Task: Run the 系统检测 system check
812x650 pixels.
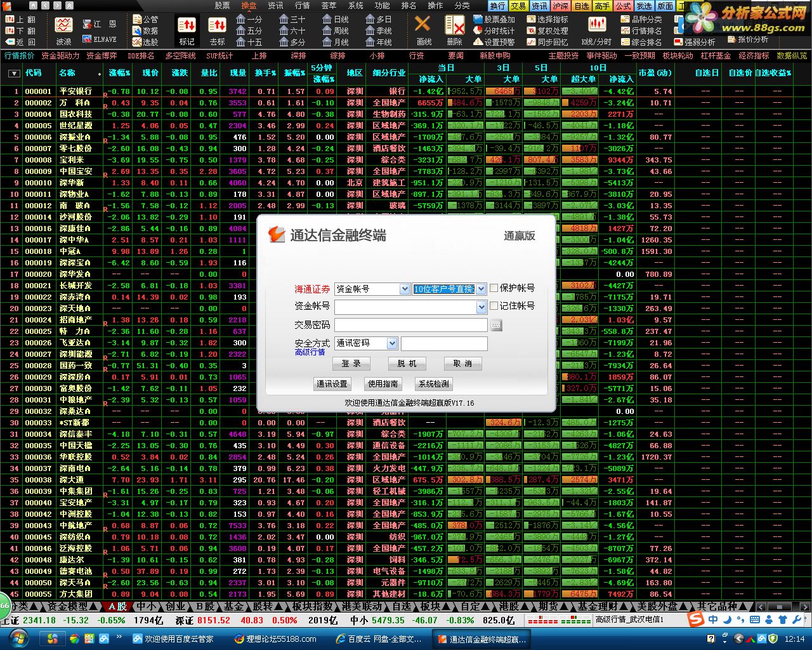Action: (433, 384)
